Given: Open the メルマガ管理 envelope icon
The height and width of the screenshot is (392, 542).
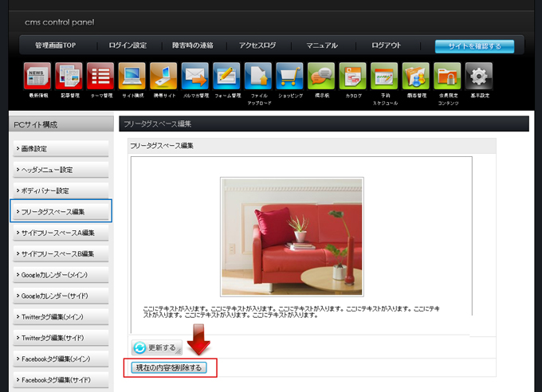Looking at the screenshot, I should [195, 76].
